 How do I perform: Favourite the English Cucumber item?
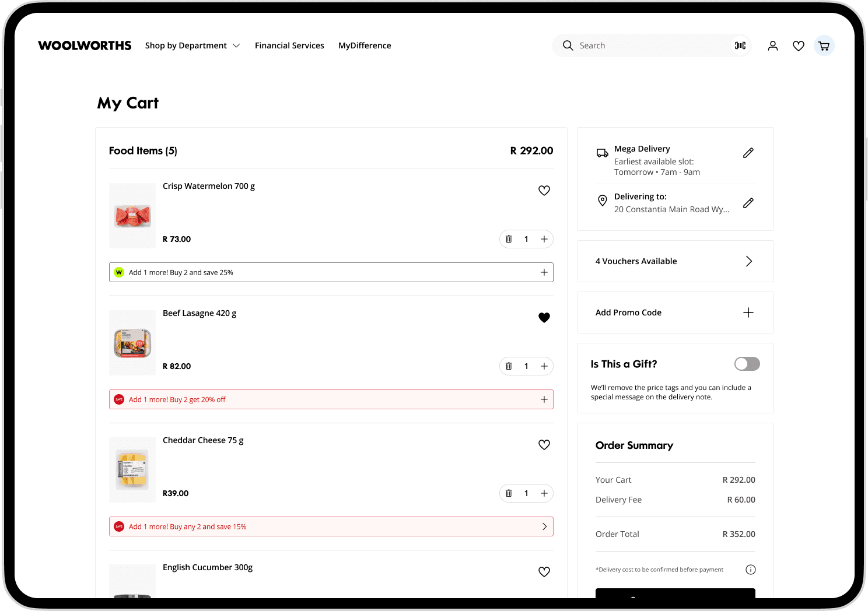coord(544,572)
